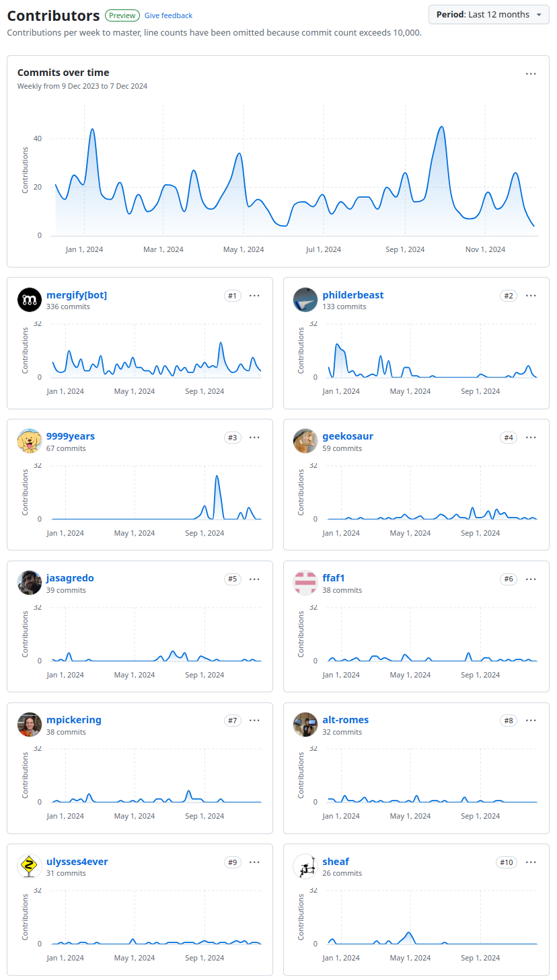The image size is (557, 980).
Task: Click geekosaur's avatar picture
Action: pos(305,441)
